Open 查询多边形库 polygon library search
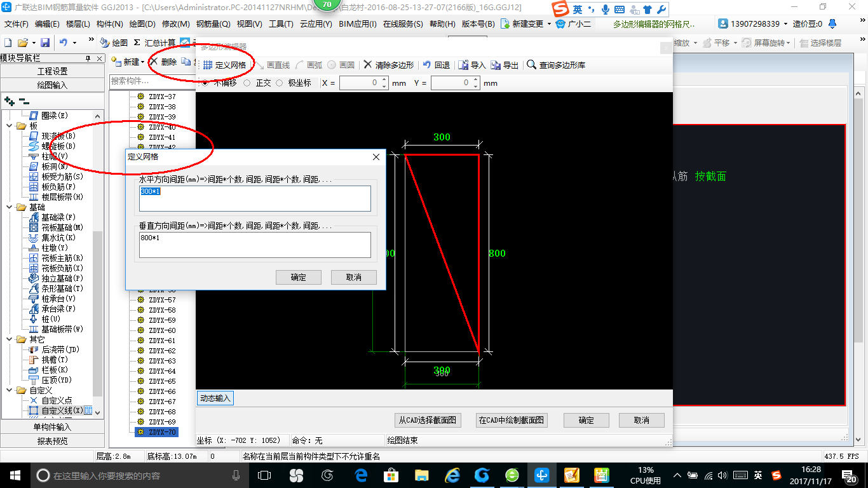This screenshot has width=868, height=488. [557, 65]
